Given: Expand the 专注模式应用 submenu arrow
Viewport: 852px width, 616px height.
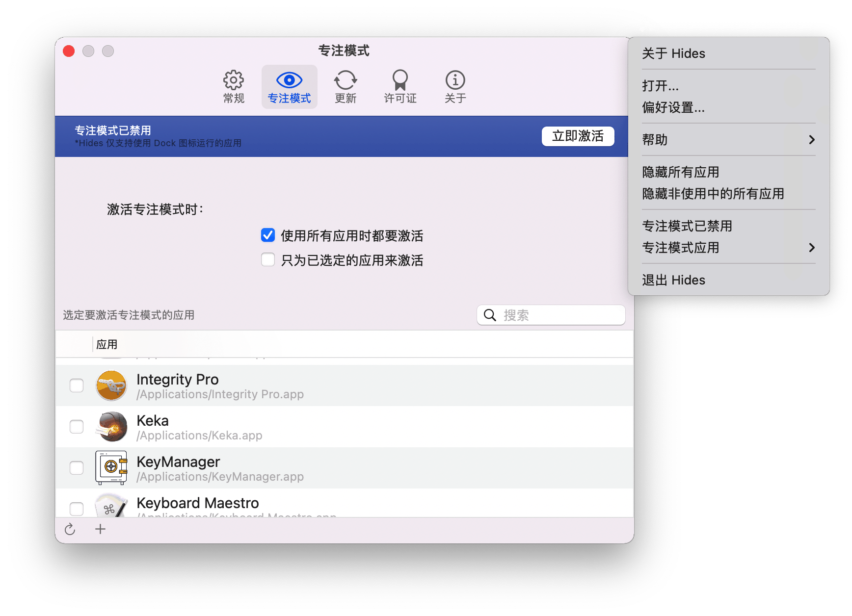Looking at the screenshot, I should coord(811,248).
